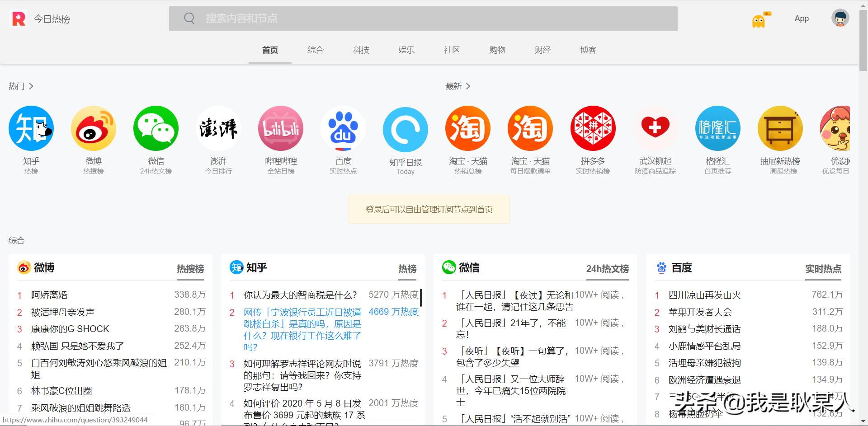Open 知乎 热榜 list link
This screenshot has width=868, height=426.
coord(407,269)
